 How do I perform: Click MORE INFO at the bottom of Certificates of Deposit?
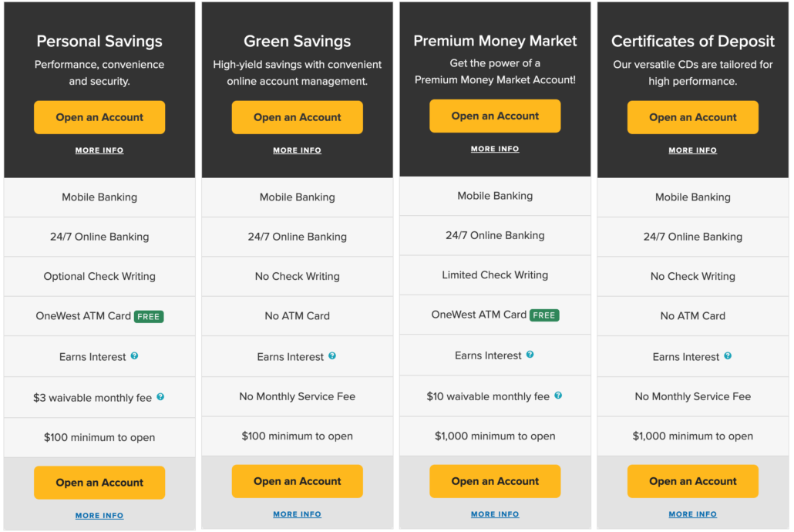tap(692, 513)
